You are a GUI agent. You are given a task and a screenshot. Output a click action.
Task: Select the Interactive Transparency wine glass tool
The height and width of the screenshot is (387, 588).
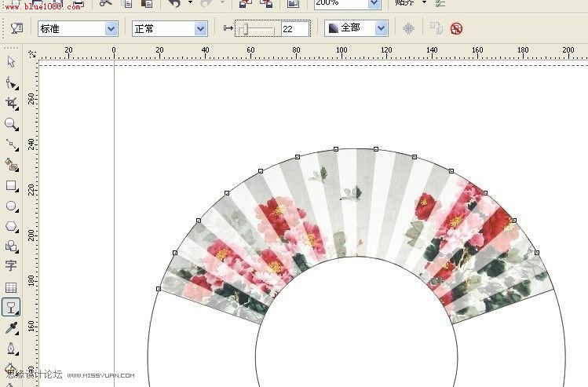[x=11, y=307]
